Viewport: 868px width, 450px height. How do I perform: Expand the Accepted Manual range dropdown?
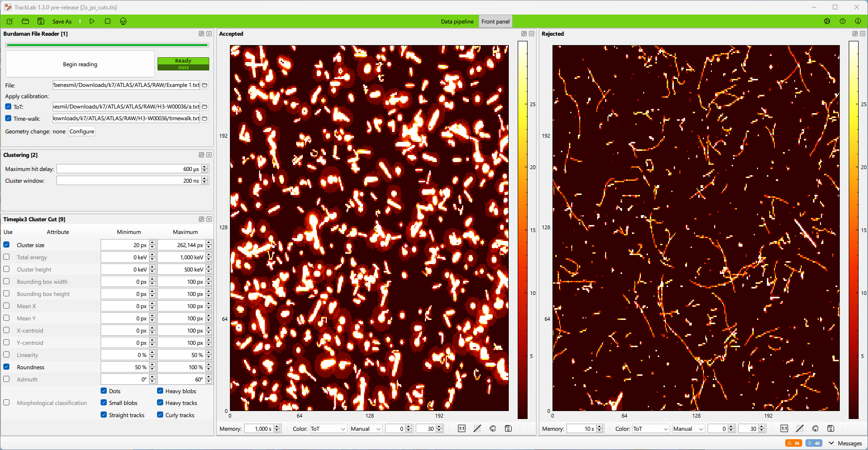365,429
